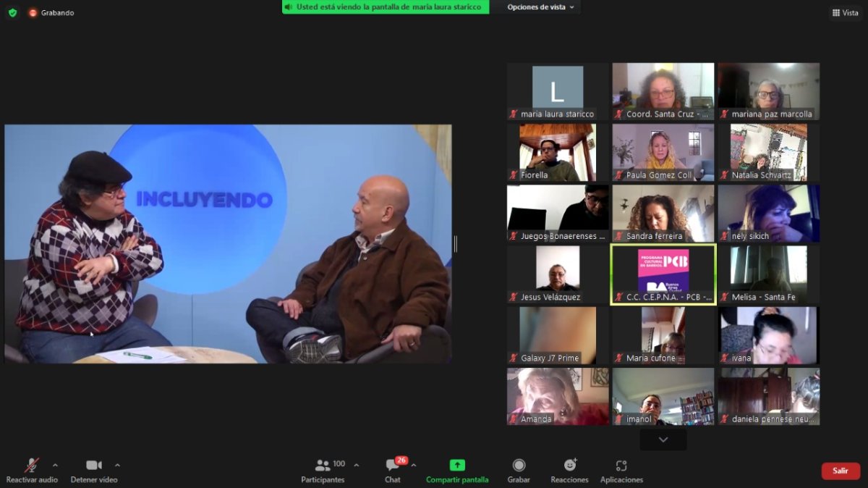
Task: Open the Chat panel
Action: (393, 466)
